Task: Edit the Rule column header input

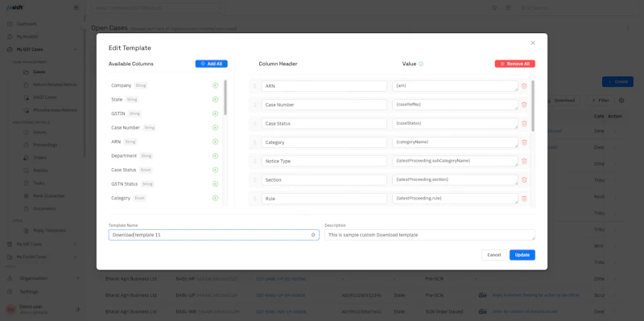Action: pyautogui.click(x=324, y=199)
